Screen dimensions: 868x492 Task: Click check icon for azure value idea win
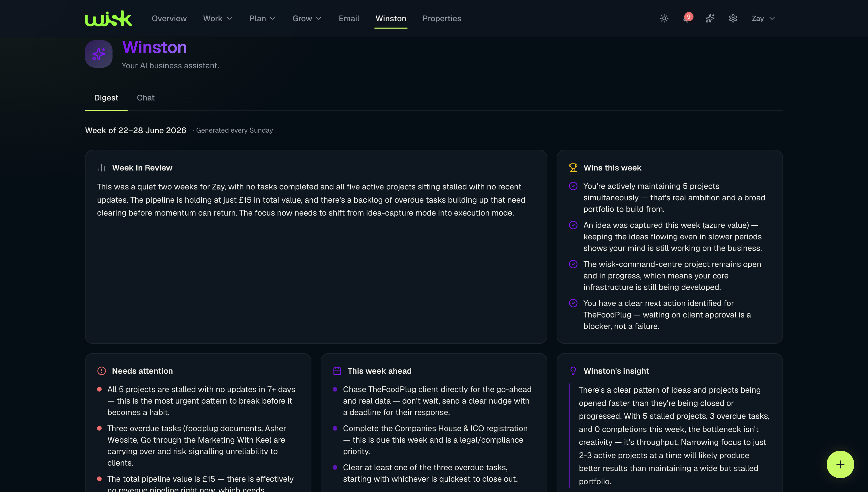pyautogui.click(x=573, y=225)
